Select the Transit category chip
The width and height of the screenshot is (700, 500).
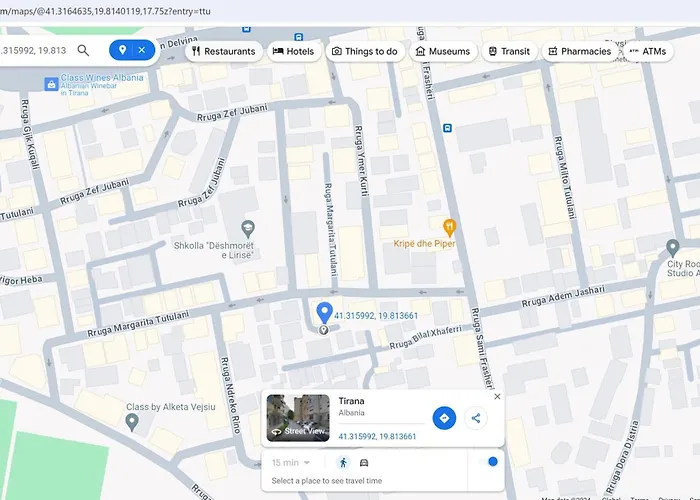pyautogui.click(x=508, y=51)
